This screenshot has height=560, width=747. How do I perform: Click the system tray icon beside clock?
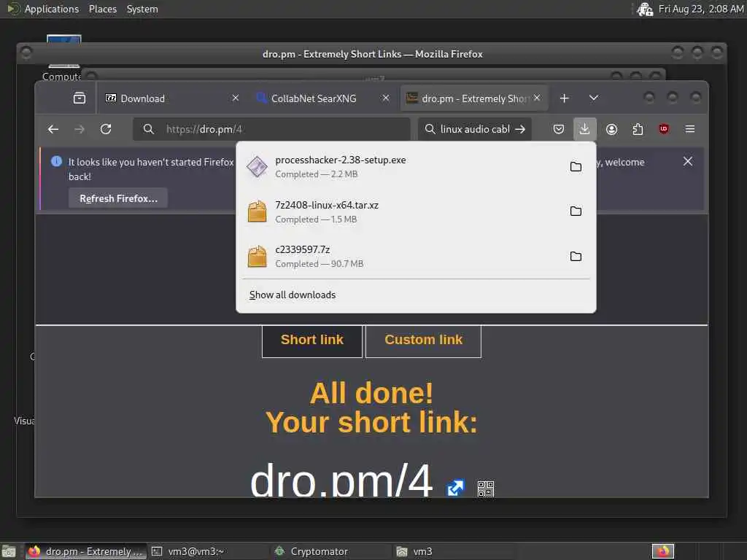(x=645, y=9)
